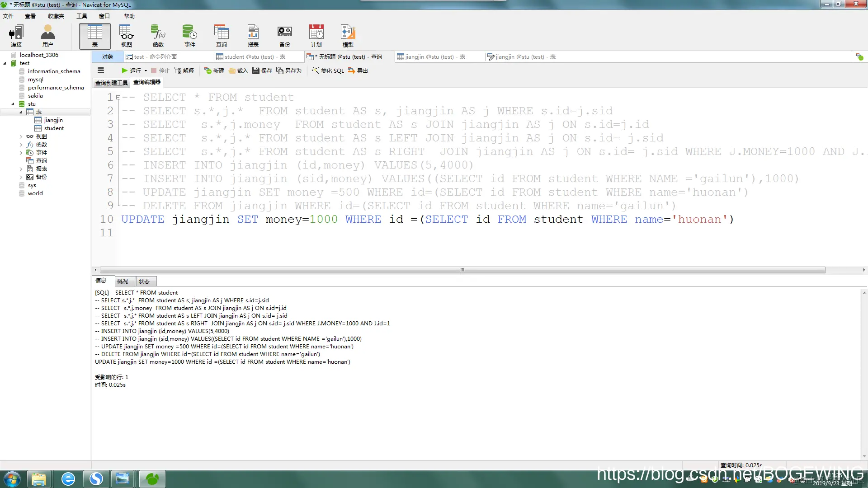The width and height of the screenshot is (868, 488).
Task: Select the jiangjin table in tree
Action: [53, 120]
